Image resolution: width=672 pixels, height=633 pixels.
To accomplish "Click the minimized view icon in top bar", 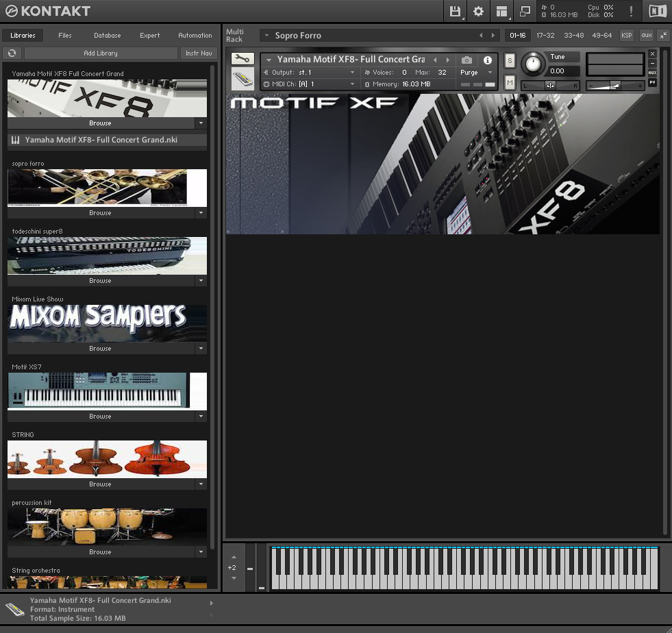I will pyautogui.click(x=525, y=11).
